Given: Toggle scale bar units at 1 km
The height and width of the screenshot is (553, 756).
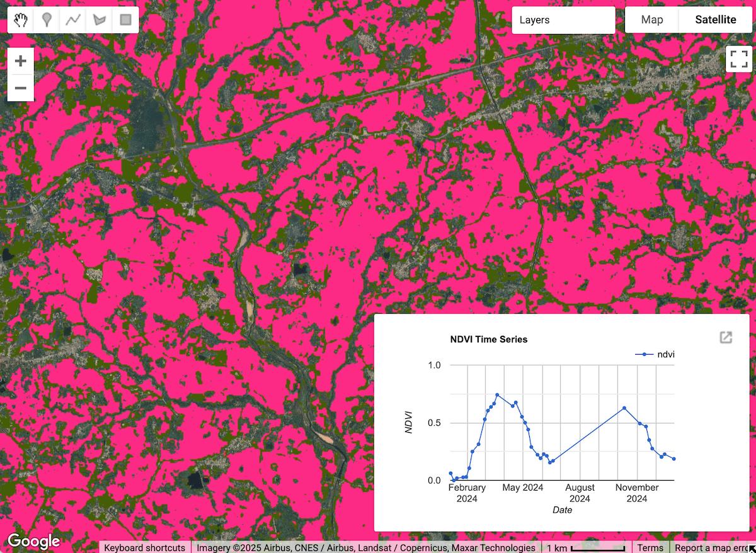Looking at the screenshot, I should tap(586, 548).
